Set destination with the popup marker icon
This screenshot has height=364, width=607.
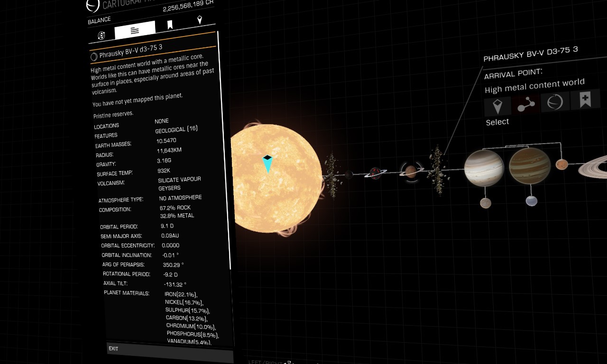pos(497,106)
